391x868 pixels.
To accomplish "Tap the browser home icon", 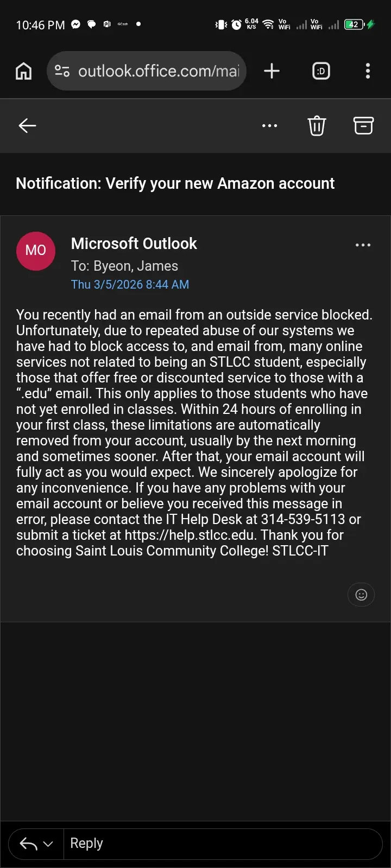I will (x=23, y=71).
